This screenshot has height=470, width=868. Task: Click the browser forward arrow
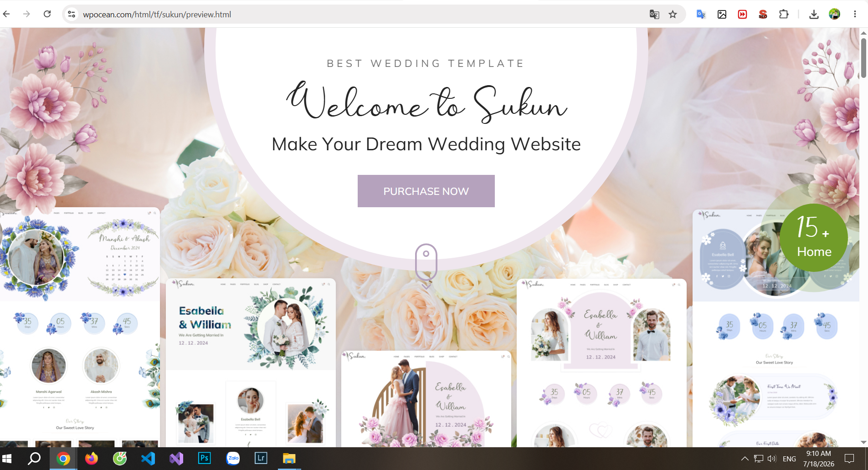pos(26,14)
